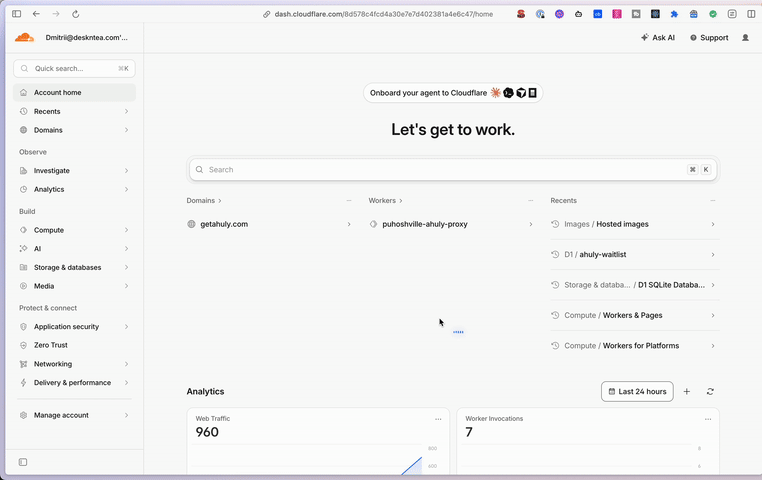Open the Domains heading link
Screen dimensions: 762x480
point(204,201)
